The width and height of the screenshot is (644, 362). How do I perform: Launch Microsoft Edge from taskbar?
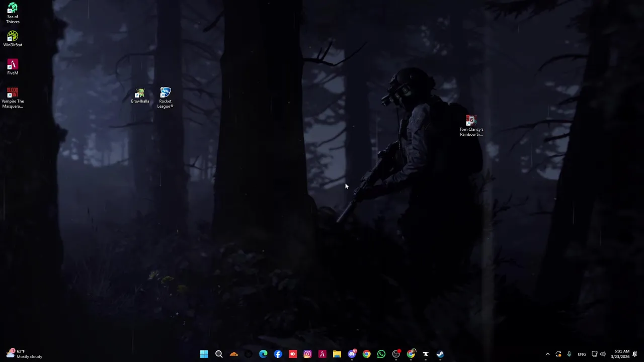pyautogui.click(x=263, y=354)
